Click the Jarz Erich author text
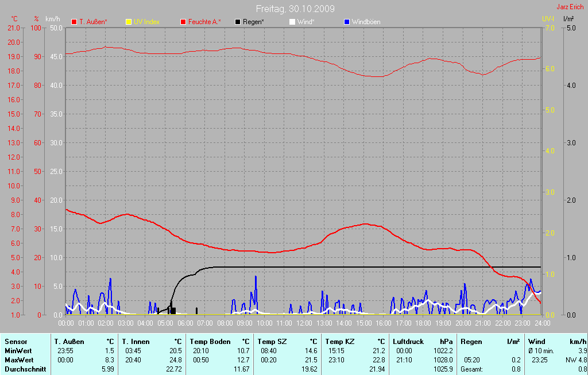This screenshot has width=588, height=375. tap(570, 7)
